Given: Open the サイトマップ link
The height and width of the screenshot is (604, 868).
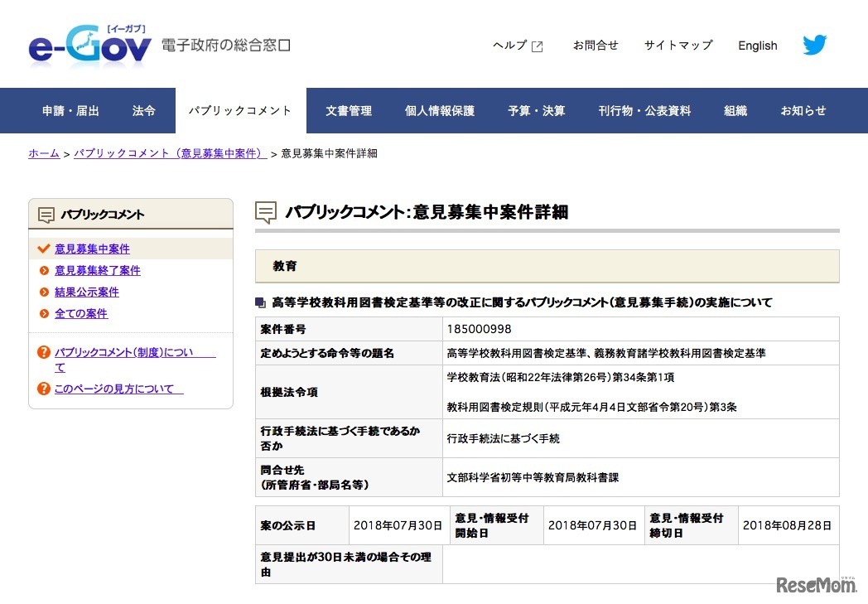Looking at the screenshot, I should [678, 46].
